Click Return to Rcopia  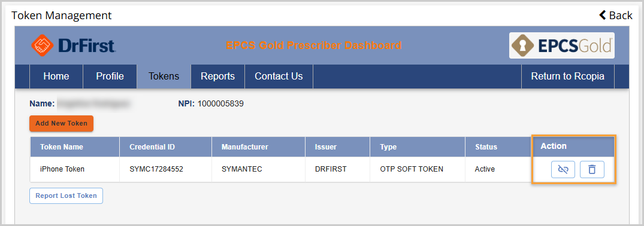[x=567, y=77]
